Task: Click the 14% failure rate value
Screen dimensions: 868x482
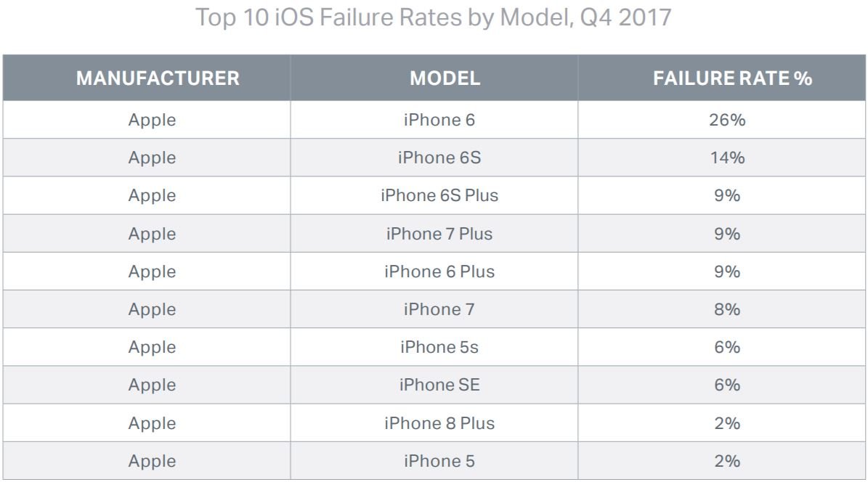Action: tap(727, 158)
